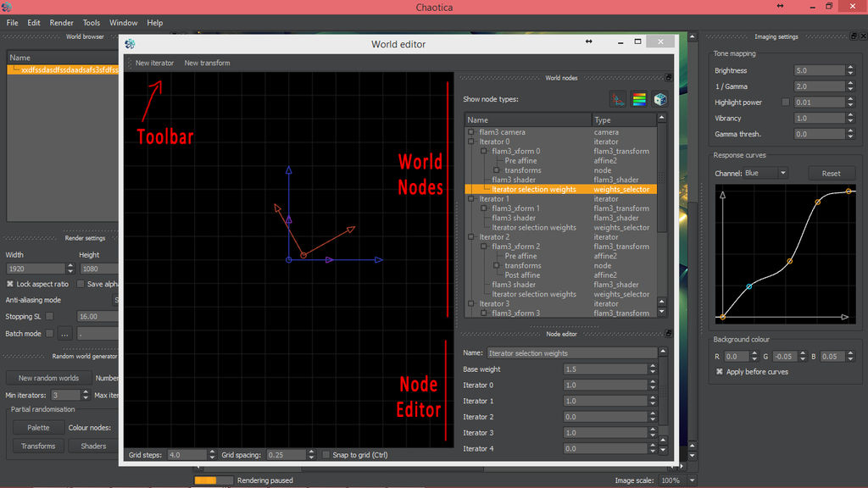
Task: Enable the Highlight power checkbox
Action: click(786, 103)
